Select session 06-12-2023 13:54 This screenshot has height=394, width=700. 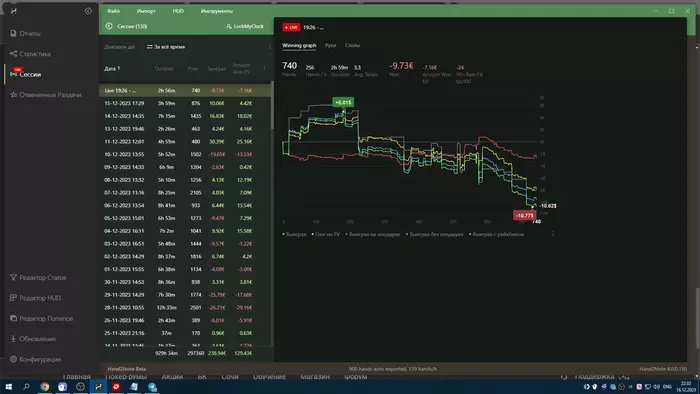point(185,206)
